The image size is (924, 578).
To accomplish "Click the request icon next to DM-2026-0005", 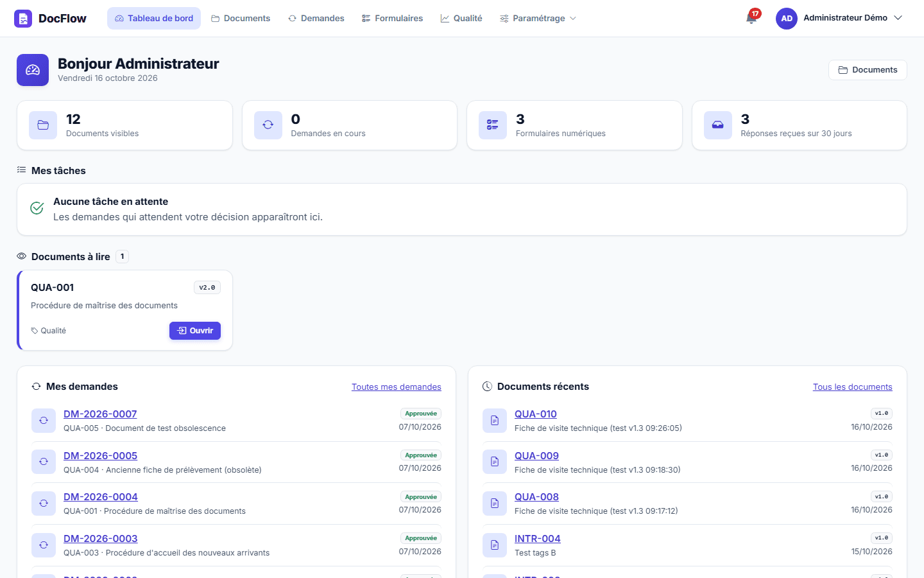I will point(44,462).
